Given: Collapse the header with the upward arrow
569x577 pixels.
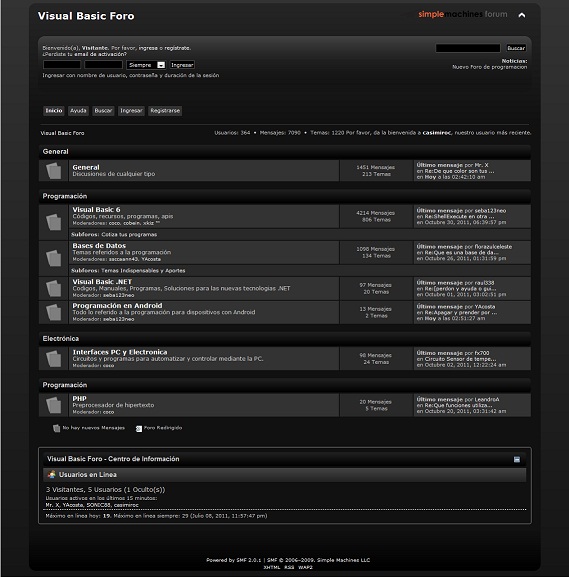Looking at the screenshot, I should pos(522,15).
